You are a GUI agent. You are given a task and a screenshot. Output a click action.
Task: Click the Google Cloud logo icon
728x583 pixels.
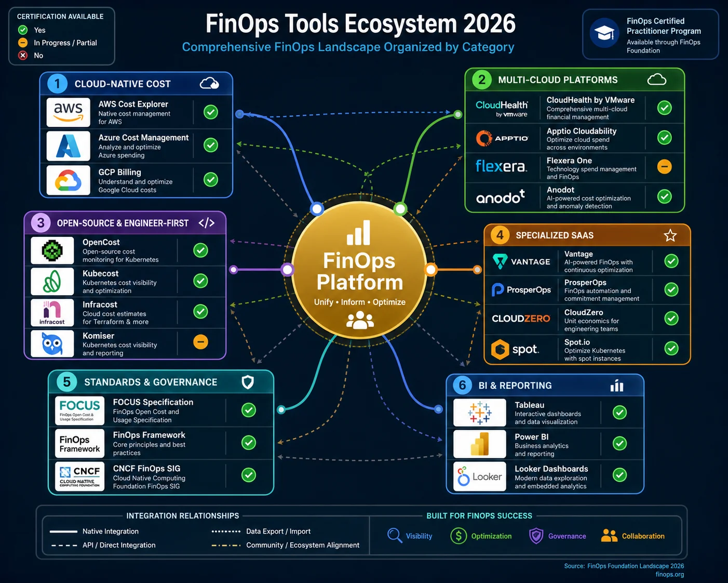(68, 180)
